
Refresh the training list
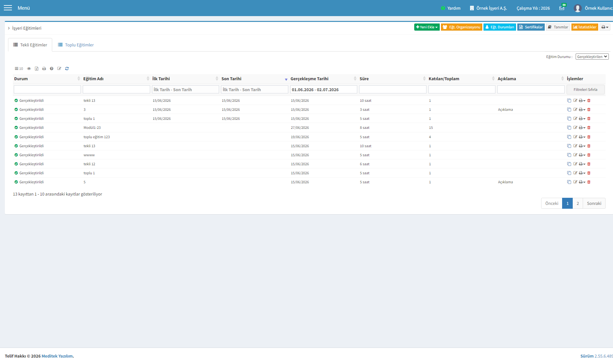[x=67, y=69]
